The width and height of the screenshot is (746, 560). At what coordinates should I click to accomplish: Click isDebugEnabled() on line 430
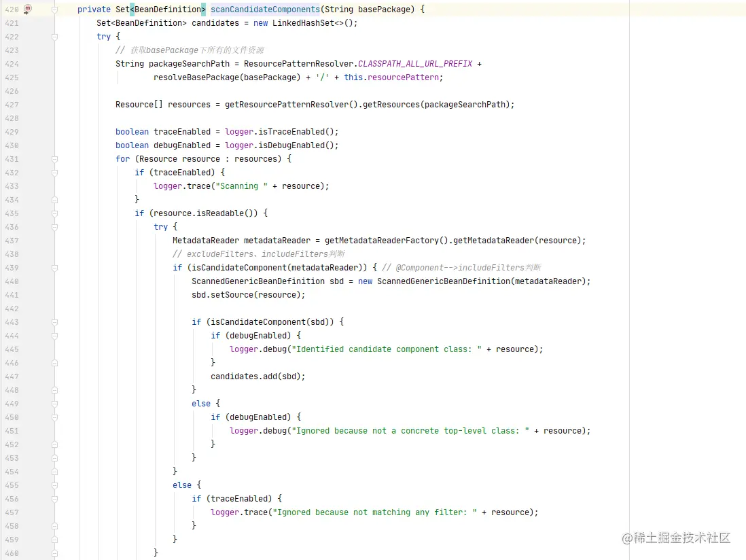tap(296, 145)
